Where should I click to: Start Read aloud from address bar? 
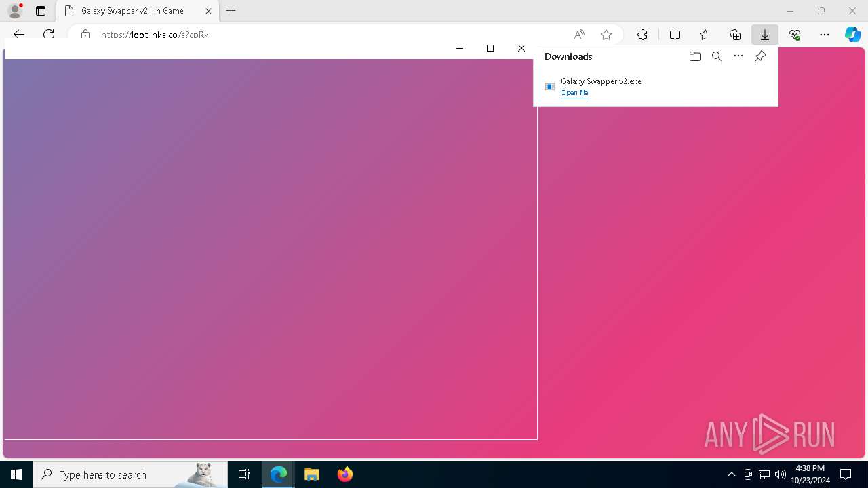click(x=579, y=35)
